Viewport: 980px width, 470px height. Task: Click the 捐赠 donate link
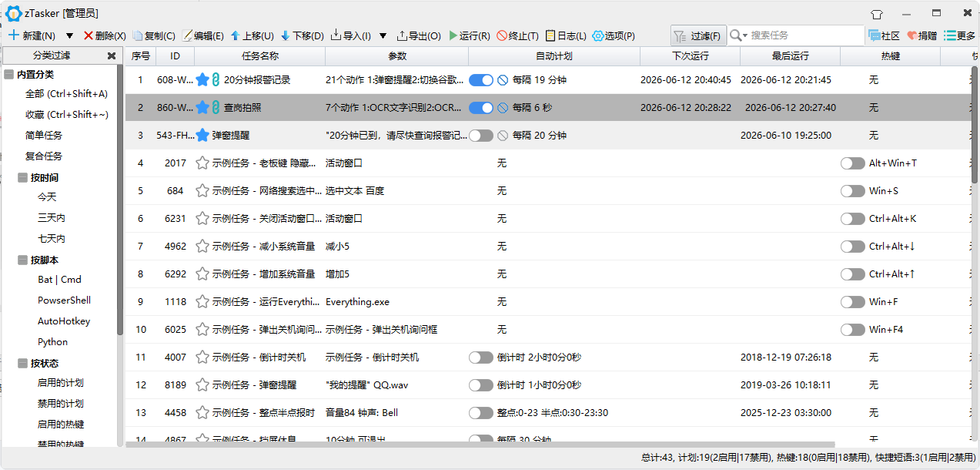pyautogui.click(x=921, y=35)
